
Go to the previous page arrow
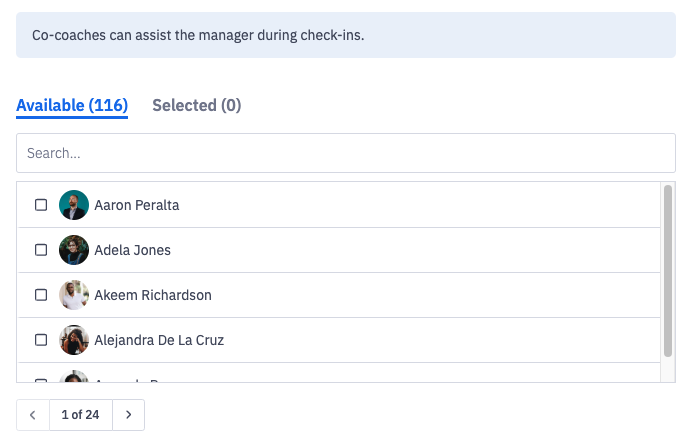33,415
